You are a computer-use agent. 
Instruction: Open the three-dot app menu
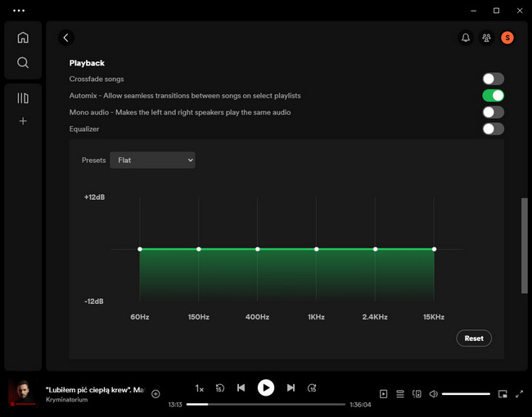(19, 11)
